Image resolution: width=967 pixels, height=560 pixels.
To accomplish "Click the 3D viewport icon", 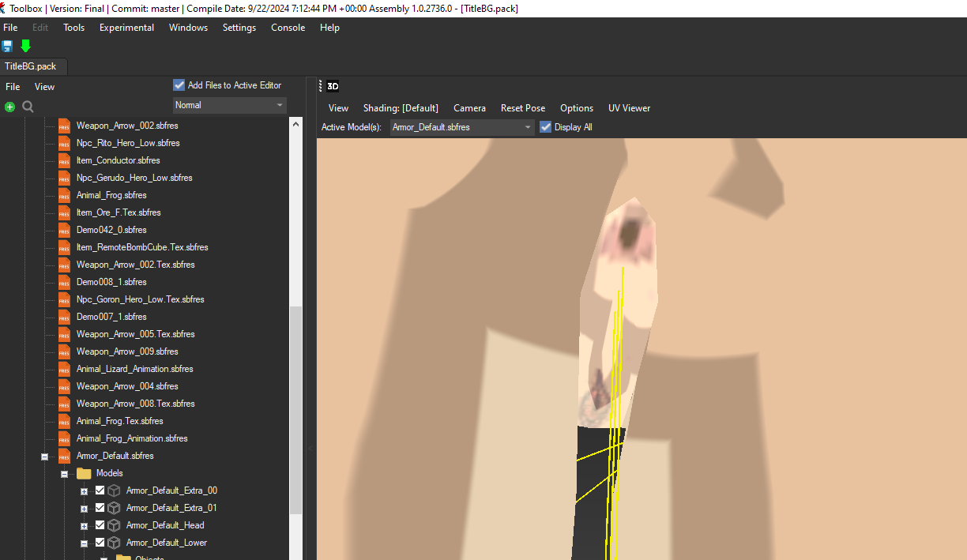I will 333,86.
